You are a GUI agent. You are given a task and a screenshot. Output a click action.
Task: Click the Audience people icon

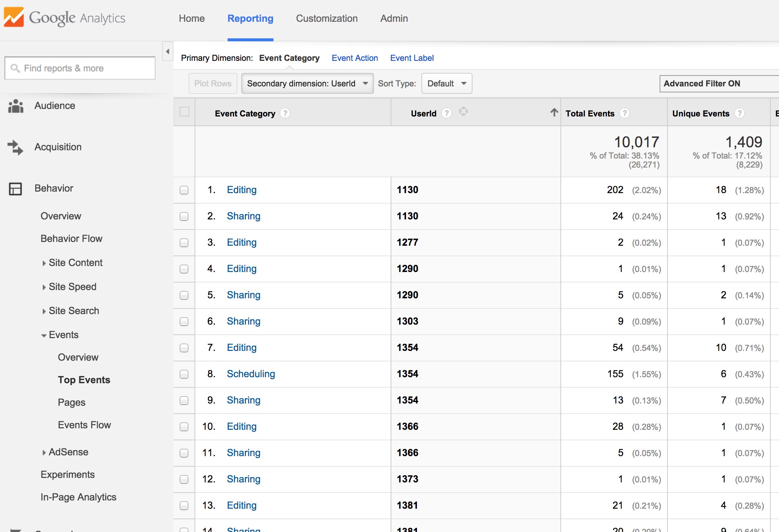15,106
